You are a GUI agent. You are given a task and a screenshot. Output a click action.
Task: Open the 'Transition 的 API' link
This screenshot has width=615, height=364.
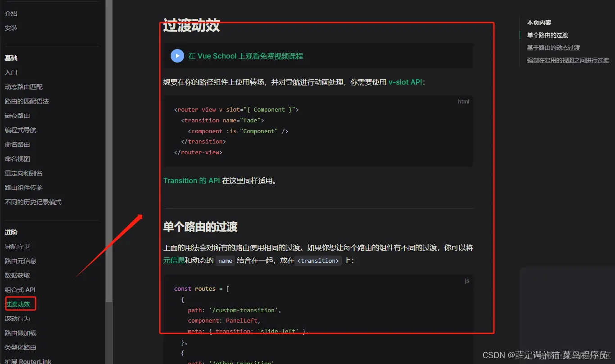(x=191, y=180)
